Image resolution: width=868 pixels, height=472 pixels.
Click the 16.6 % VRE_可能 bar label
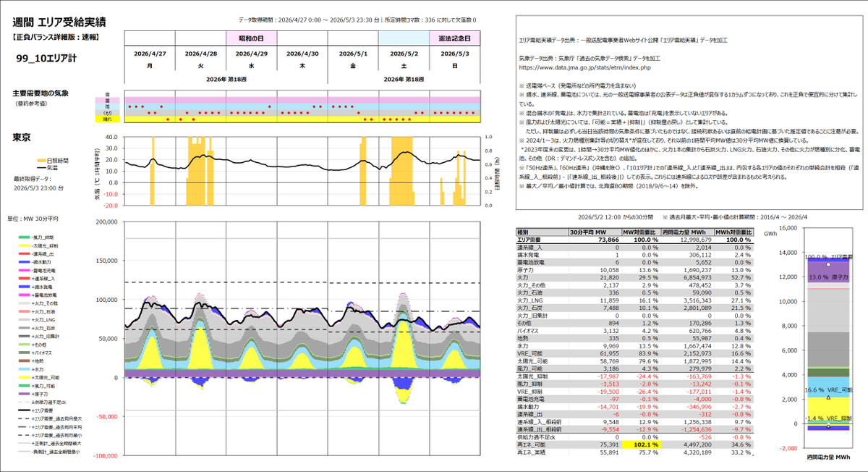829,389
